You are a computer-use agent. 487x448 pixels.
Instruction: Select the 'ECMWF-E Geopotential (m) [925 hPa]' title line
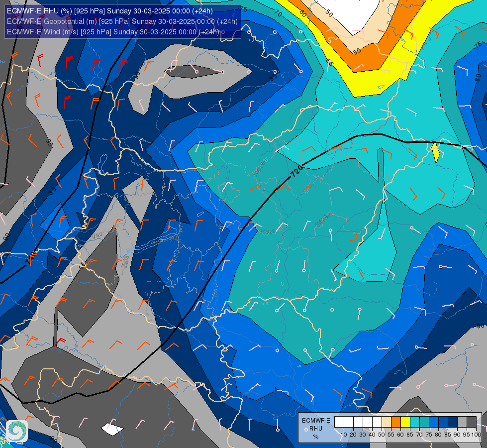click(x=122, y=21)
